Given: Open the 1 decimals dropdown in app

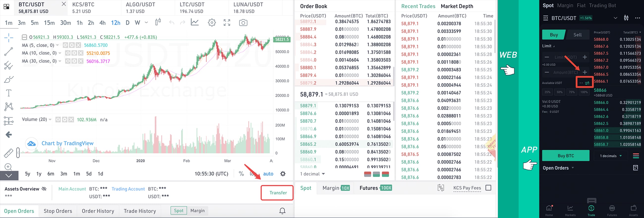Looking at the screenshot, I should coord(611,156).
